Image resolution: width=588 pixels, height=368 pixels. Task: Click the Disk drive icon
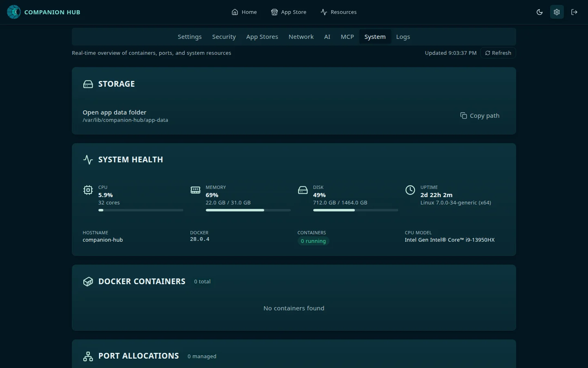(303, 190)
